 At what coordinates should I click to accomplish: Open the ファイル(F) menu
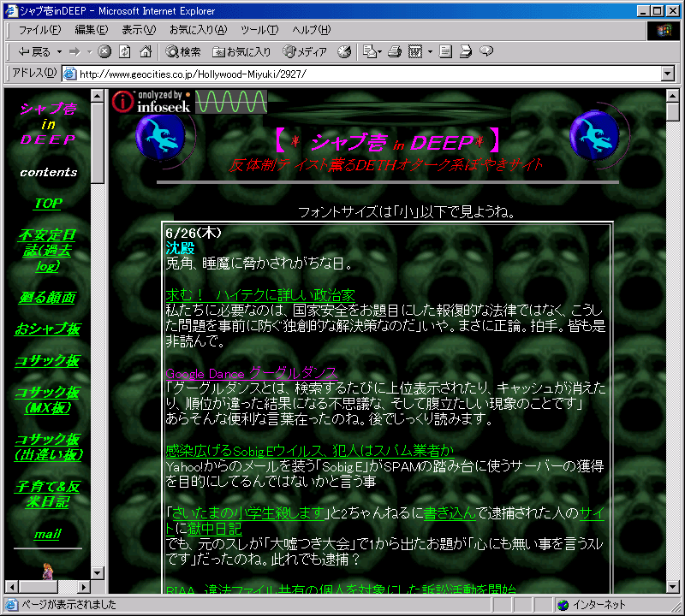tap(39, 30)
